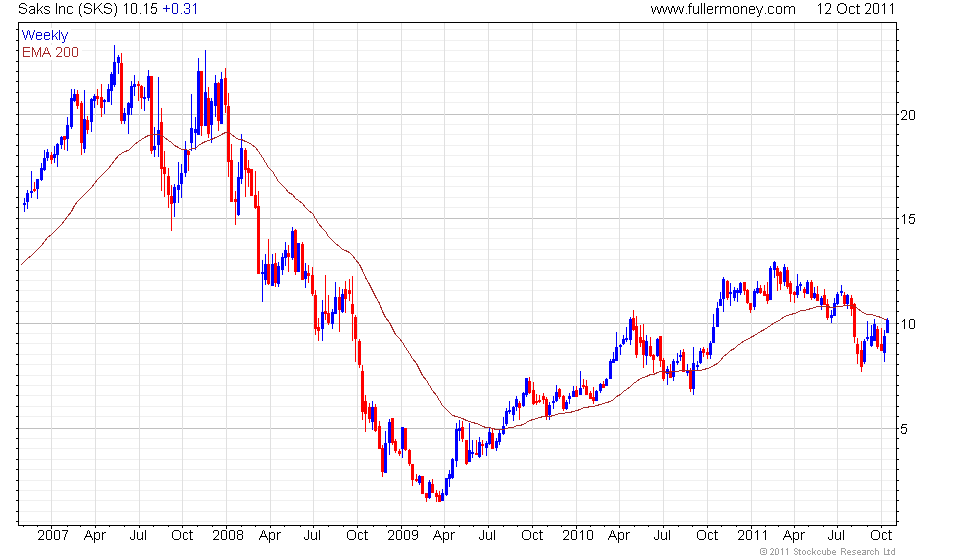
Task: Click the 'Oct' label just before 2008
Action: pos(182,536)
